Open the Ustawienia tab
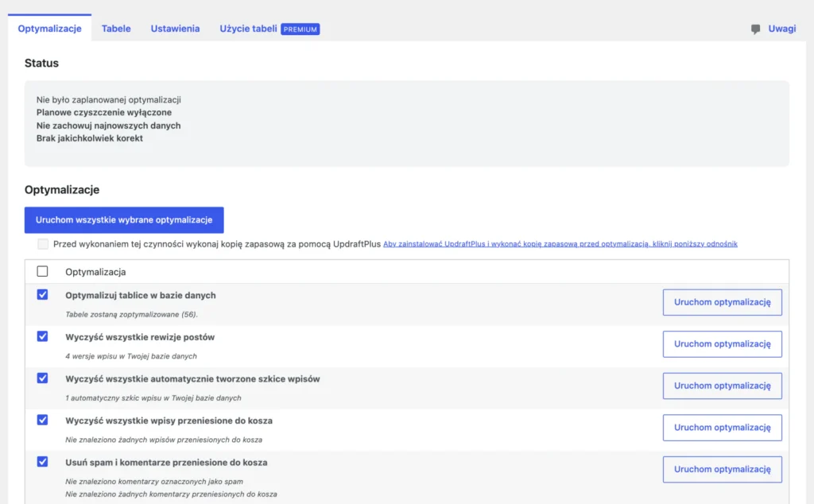Screen dimensions: 814x504 tap(175, 29)
